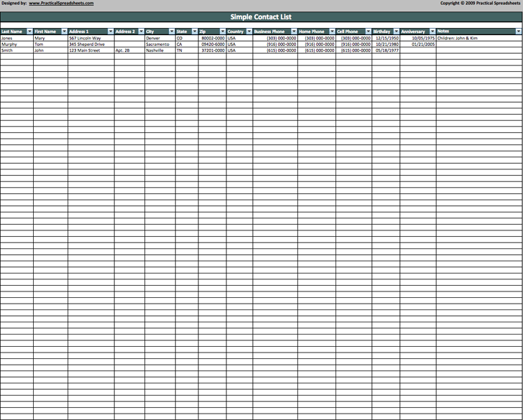Click the copyright 2009 Practical Spreadsheets text
This screenshot has height=420, width=523.
click(480, 3)
